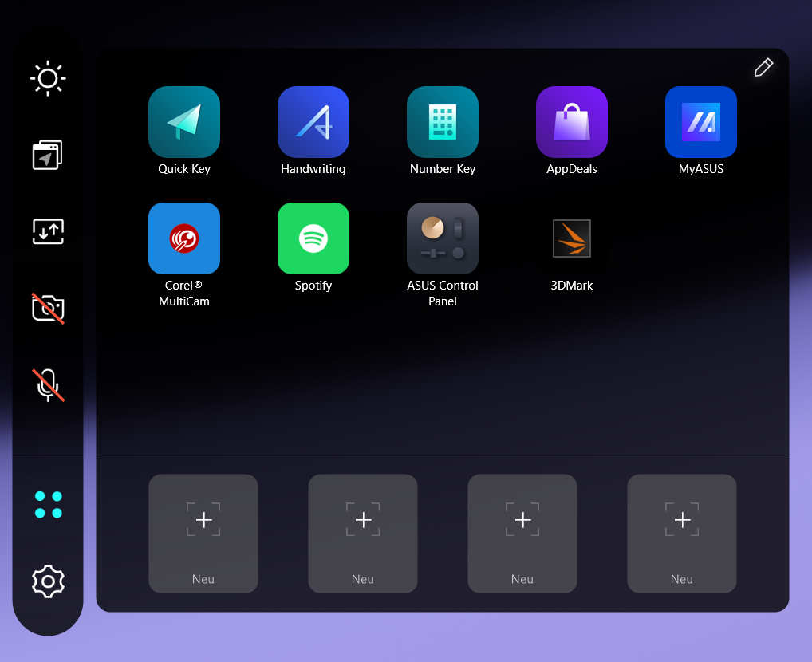Screen dimensions: 812x662
Task: Click the pencil edit icon
Action: [763, 67]
